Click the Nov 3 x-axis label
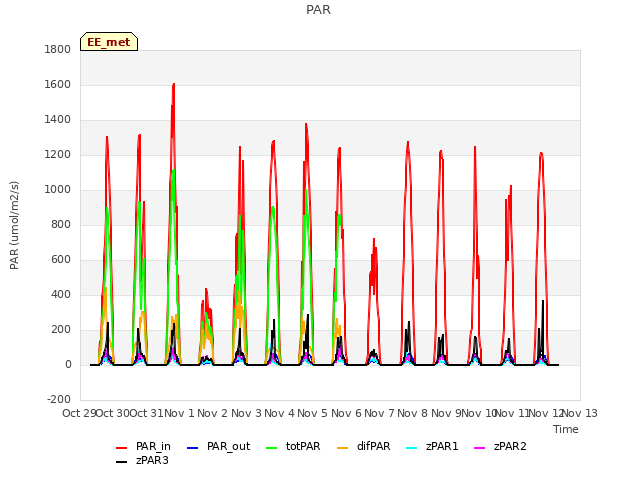The width and height of the screenshot is (640, 480). pos(246,413)
